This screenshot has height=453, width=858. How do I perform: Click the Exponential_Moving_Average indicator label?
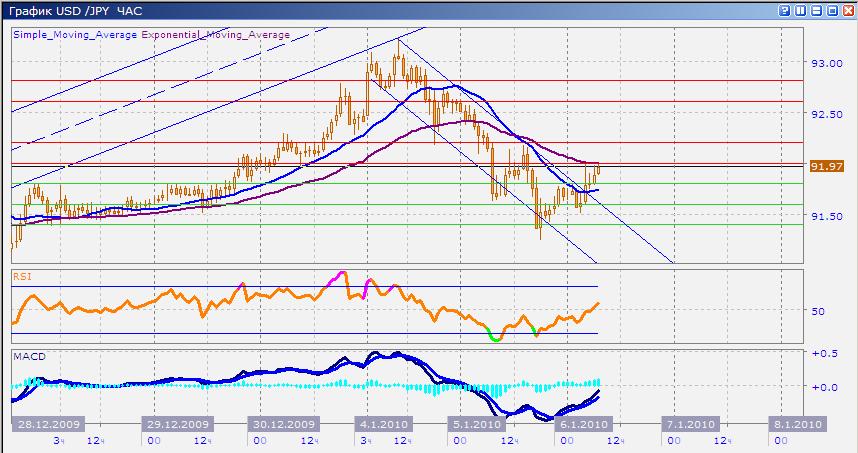pos(216,34)
